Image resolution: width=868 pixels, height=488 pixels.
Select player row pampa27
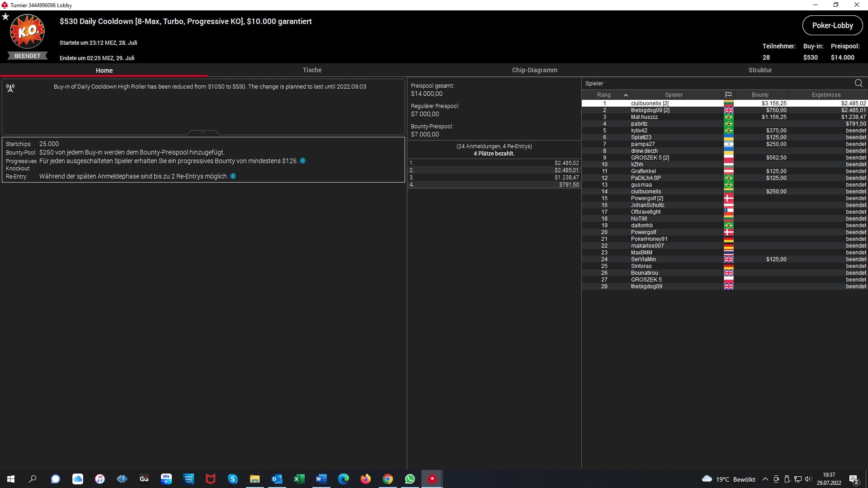[725, 144]
